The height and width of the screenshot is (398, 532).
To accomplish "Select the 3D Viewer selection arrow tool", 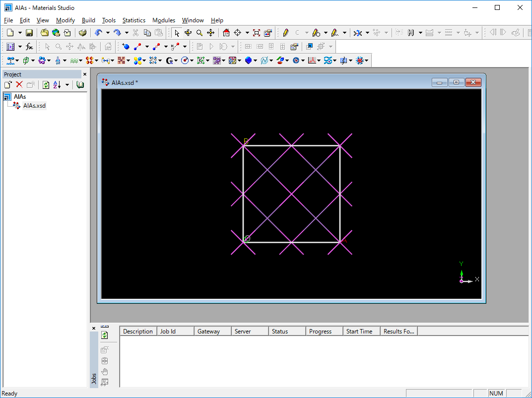I will pos(177,33).
